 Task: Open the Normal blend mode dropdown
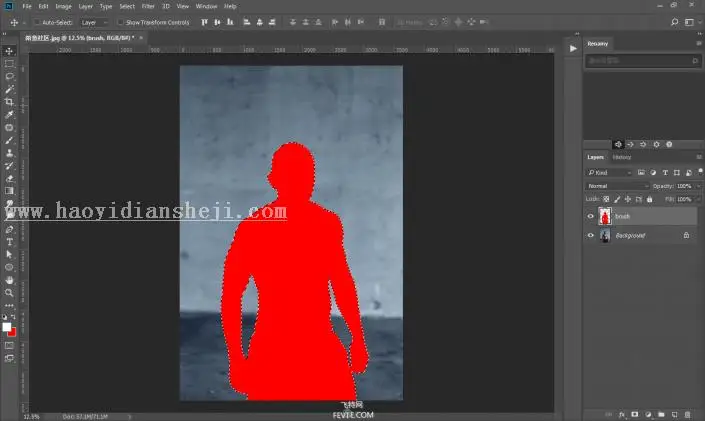617,186
